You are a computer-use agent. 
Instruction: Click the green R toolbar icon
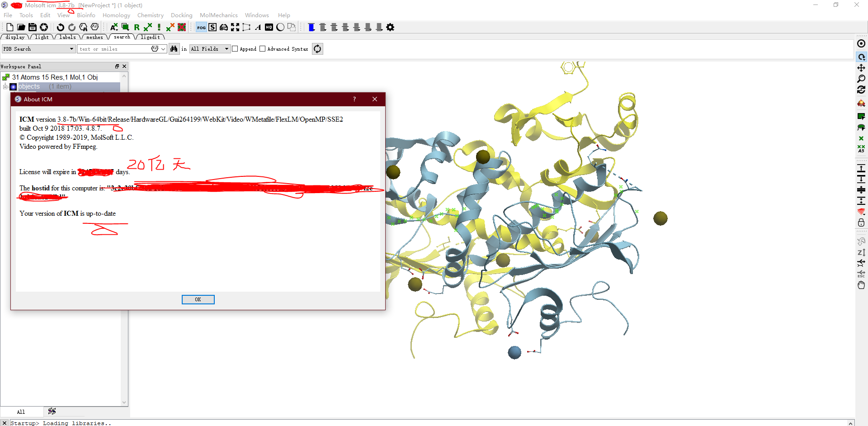137,27
